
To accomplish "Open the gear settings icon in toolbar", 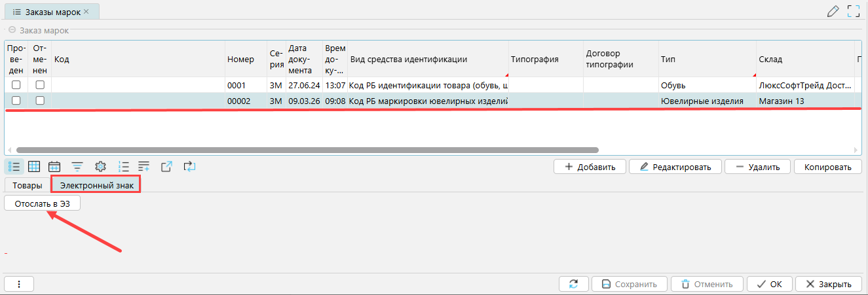I will (x=100, y=166).
